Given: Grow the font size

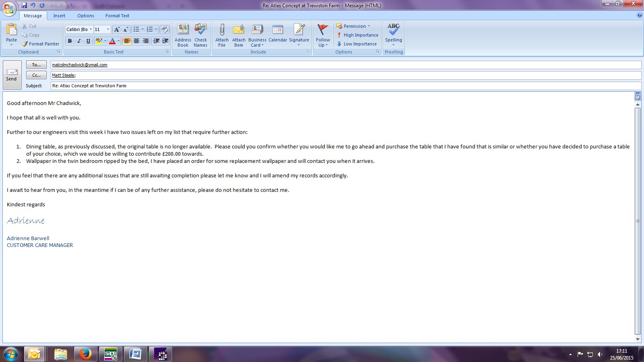Looking at the screenshot, I should click(117, 29).
